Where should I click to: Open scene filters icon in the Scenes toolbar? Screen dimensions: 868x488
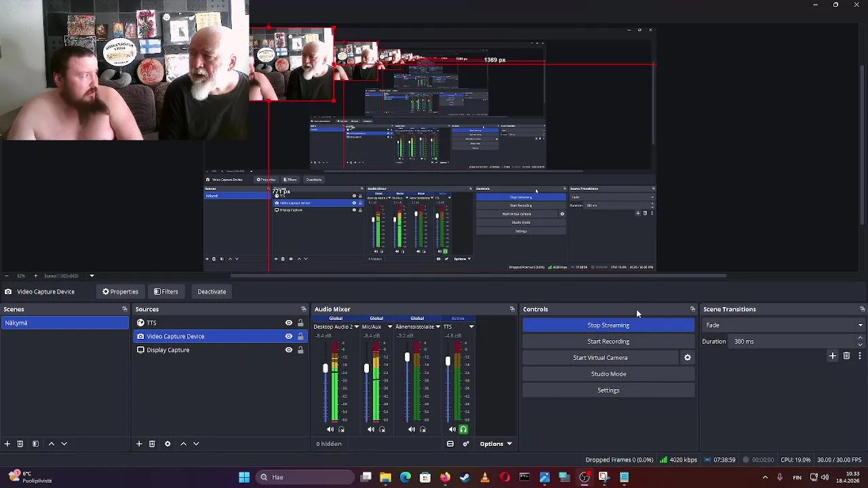[35, 443]
